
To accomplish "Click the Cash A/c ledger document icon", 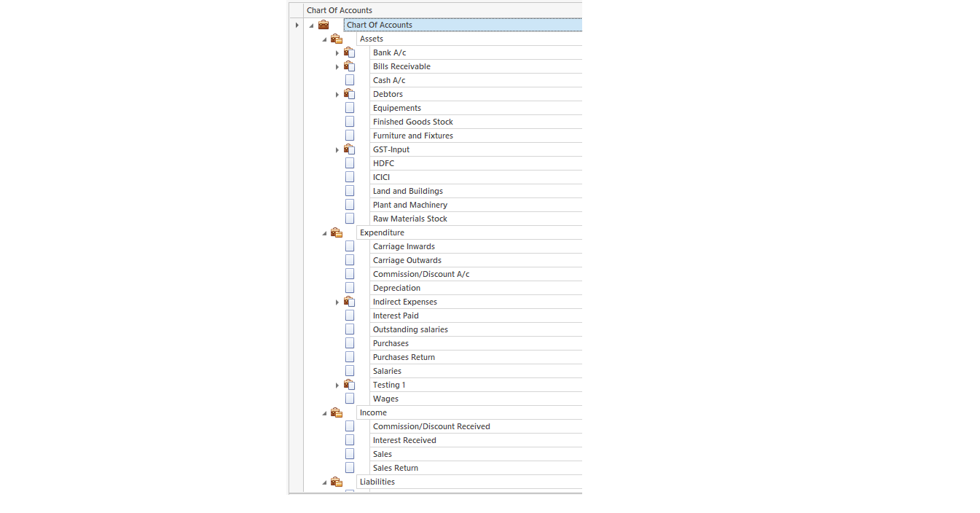I will [350, 80].
